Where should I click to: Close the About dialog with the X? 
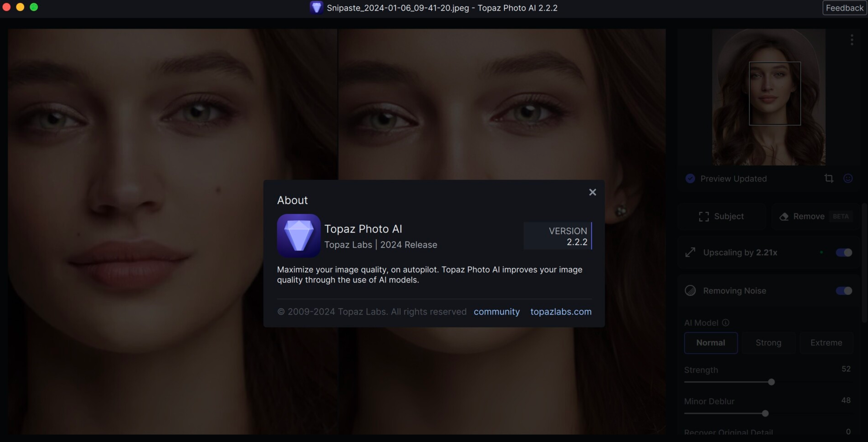pos(592,192)
